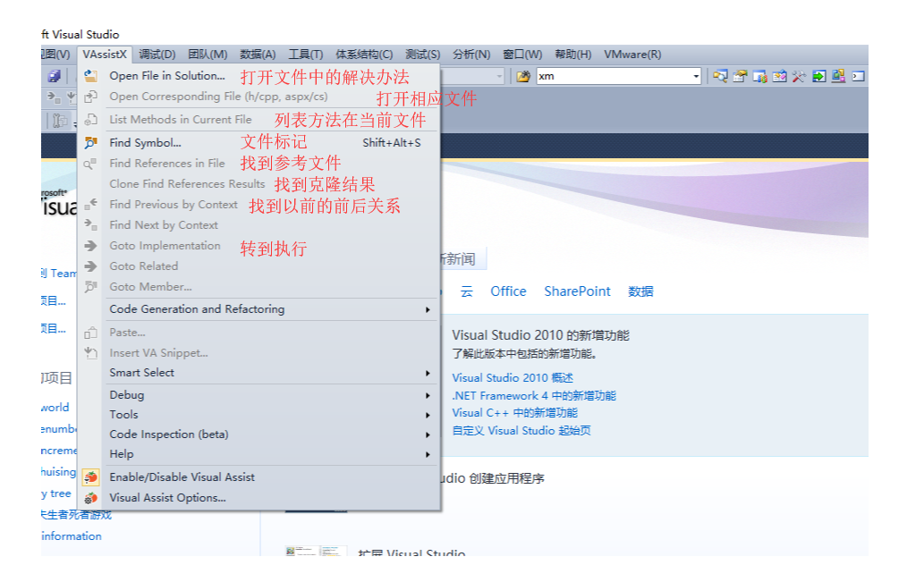Click Find References in File item
924x582 pixels.
click(259, 164)
